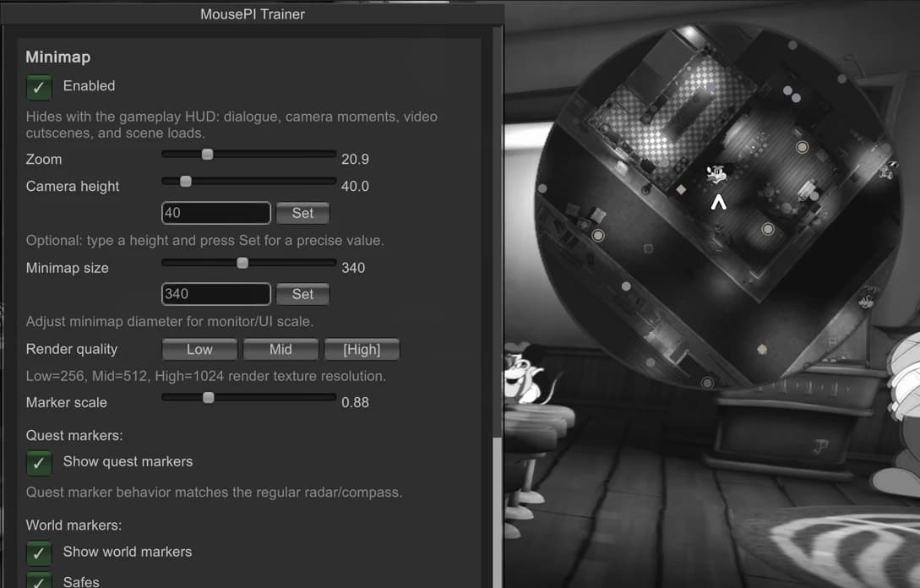Disable the Safes world marker checkbox
The image size is (920, 588).
click(39, 580)
